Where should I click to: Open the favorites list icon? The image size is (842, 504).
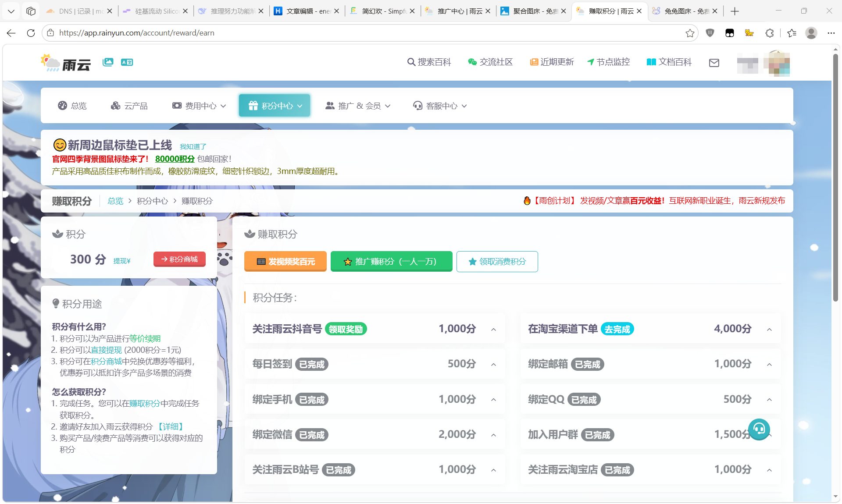pos(792,33)
